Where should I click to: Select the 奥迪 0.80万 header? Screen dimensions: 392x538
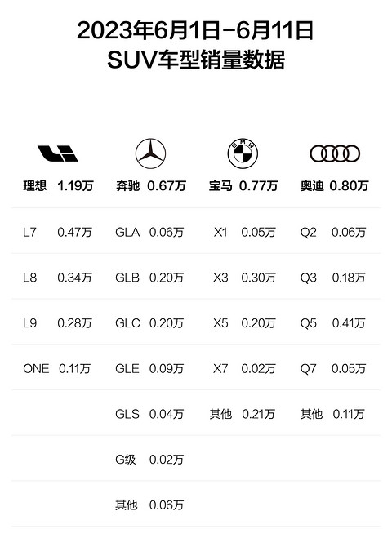[334, 186]
